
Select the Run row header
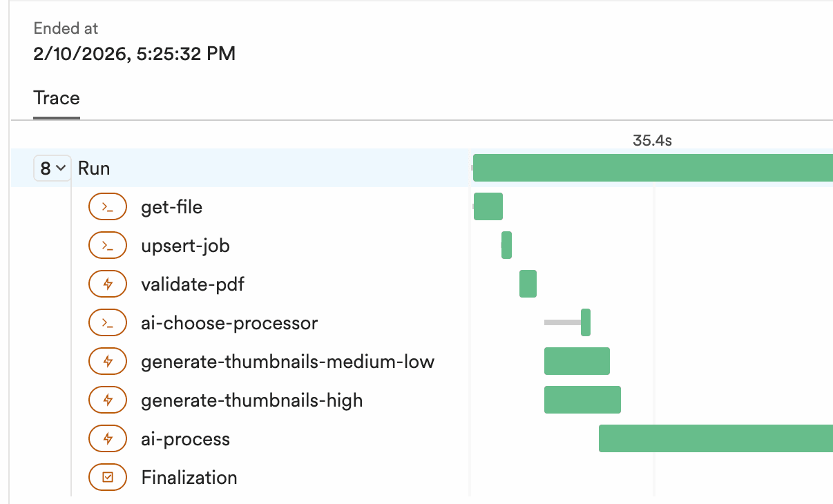coord(94,168)
